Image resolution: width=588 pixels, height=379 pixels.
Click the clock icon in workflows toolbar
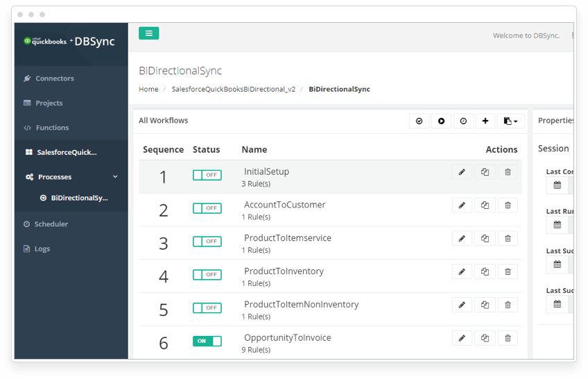[463, 121]
